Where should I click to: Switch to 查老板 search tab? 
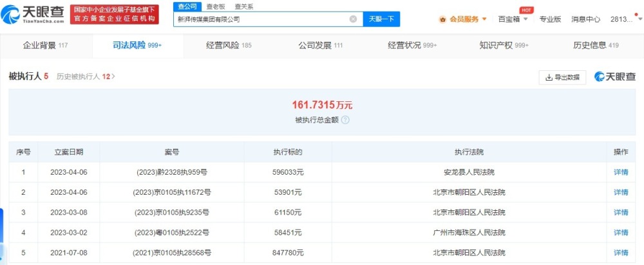tap(215, 6)
